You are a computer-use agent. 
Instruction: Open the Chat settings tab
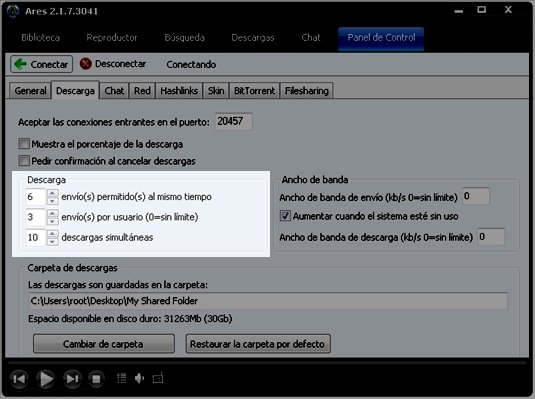[114, 91]
